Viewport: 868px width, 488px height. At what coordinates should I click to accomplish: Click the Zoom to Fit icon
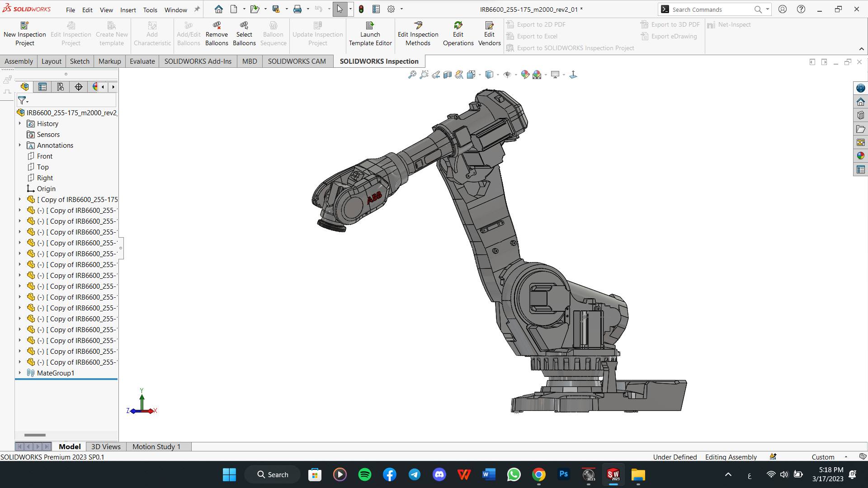(412, 75)
